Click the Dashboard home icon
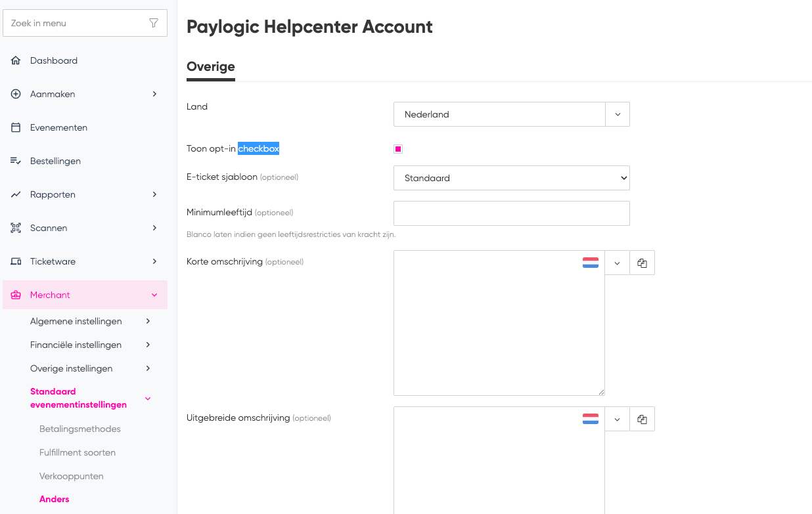Screen dimensions: 812x514 coord(16,60)
